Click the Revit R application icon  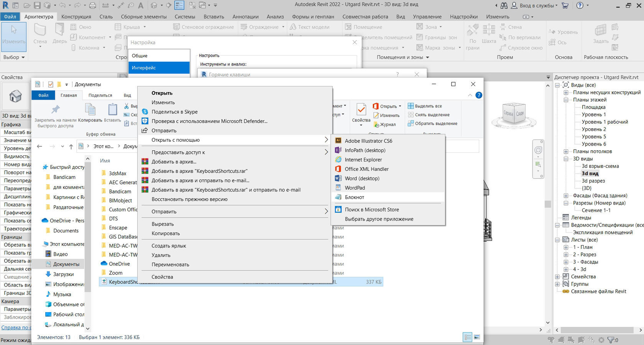pos(5,5)
